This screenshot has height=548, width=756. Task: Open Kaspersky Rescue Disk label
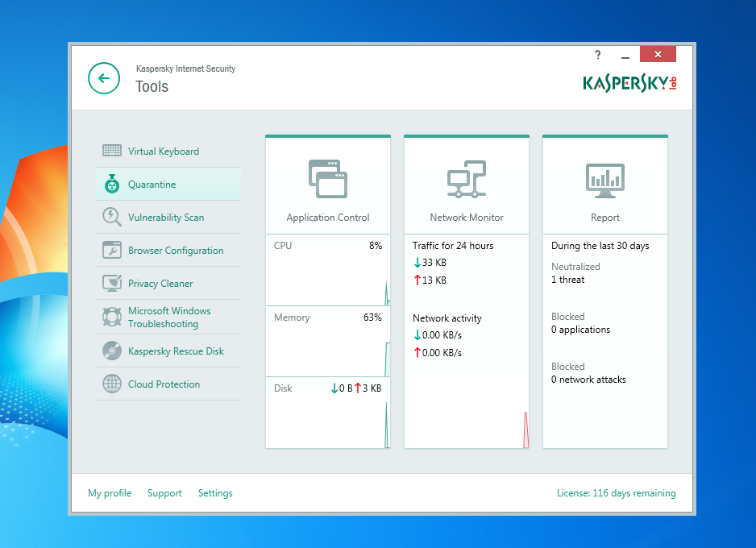(176, 351)
